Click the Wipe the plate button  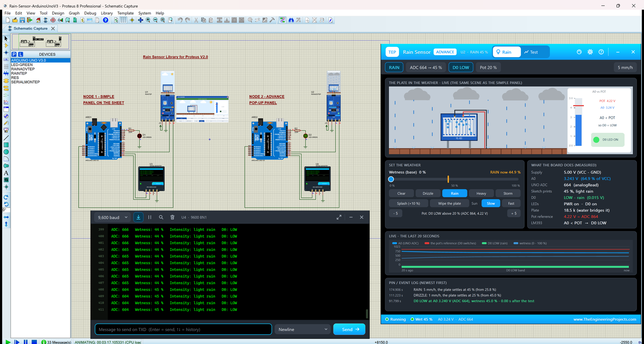[449, 203]
